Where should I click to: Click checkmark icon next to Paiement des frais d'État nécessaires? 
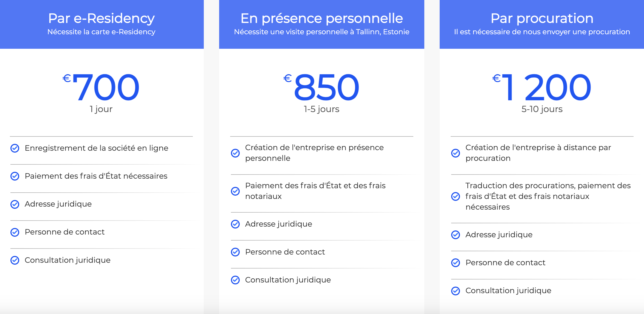[x=15, y=176]
